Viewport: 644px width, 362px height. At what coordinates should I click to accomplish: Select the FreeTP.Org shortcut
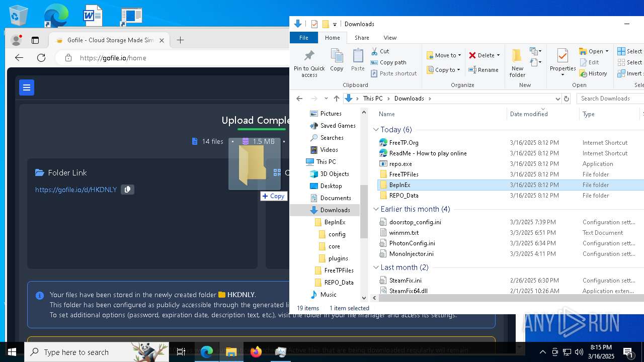point(404,143)
